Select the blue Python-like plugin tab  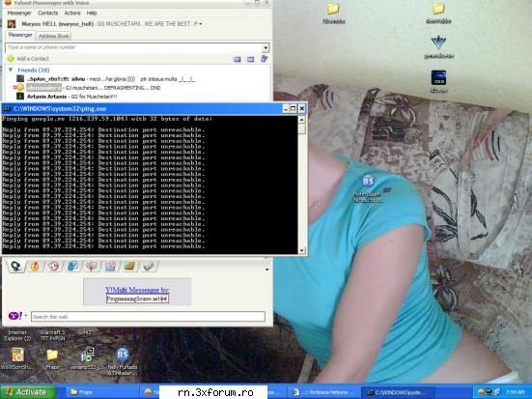pyautogui.click(x=72, y=267)
